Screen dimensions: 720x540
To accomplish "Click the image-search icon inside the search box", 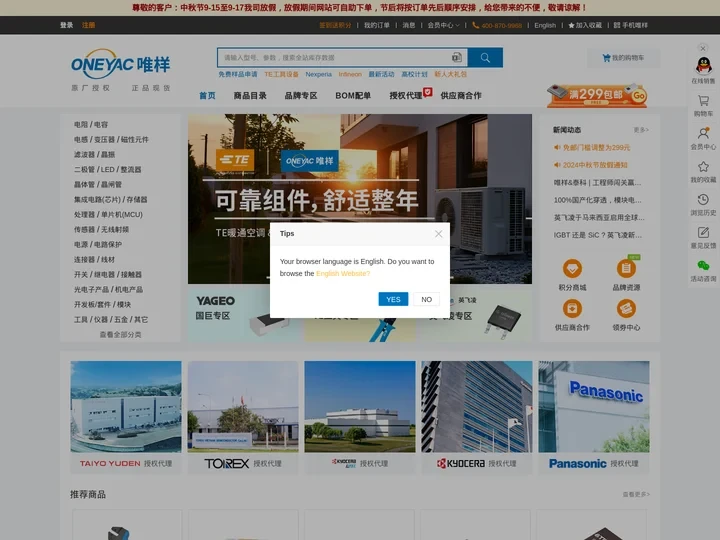I will (x=456, y=57).
